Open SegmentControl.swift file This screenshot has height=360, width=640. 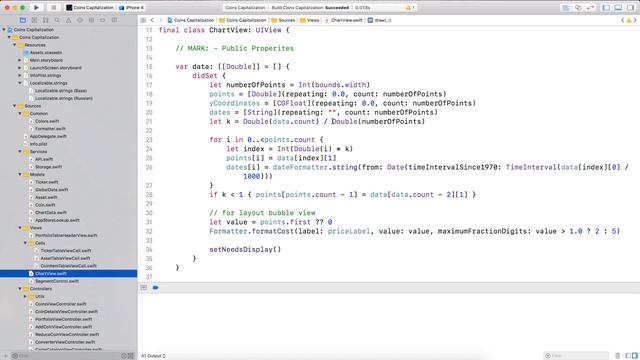(x=57, y=281)
